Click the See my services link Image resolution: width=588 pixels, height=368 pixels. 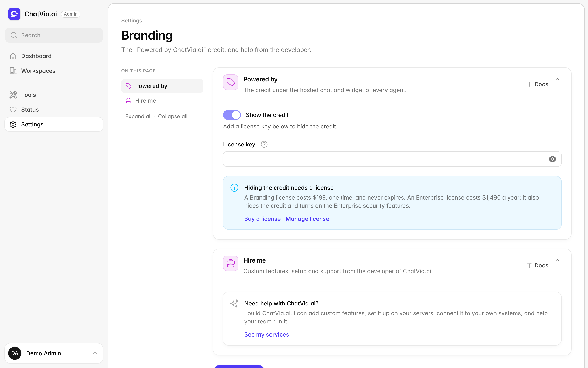pyautogui.click(x=267, y=334)
